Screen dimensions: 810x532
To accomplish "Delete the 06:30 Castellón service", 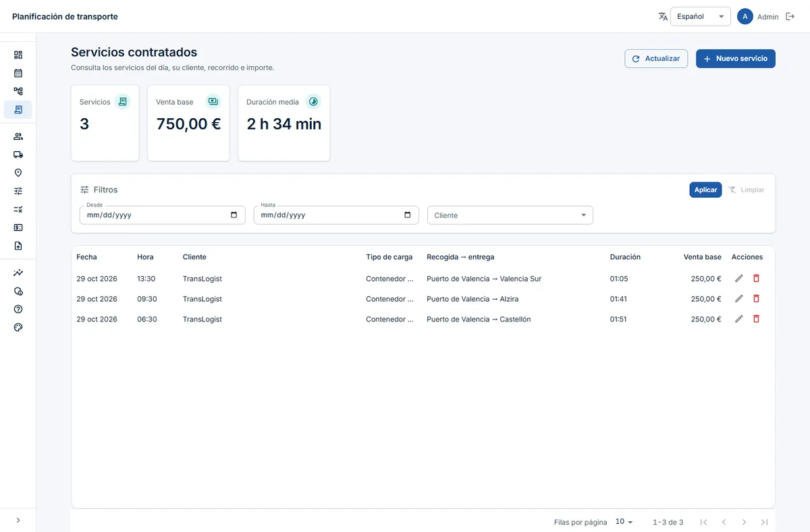I will (756, 319).
